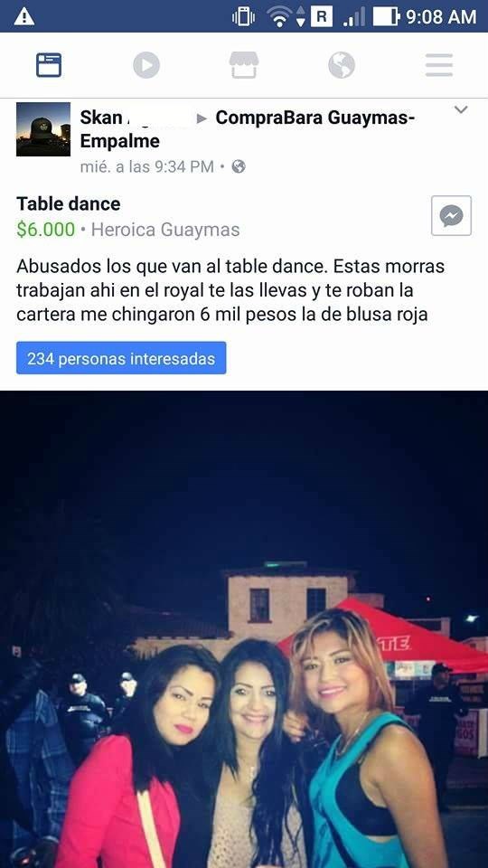The height and width of the screenshot is (868, 488).
Task: Tap the poster's profile picture thumbnail
Action: point(43,129)
